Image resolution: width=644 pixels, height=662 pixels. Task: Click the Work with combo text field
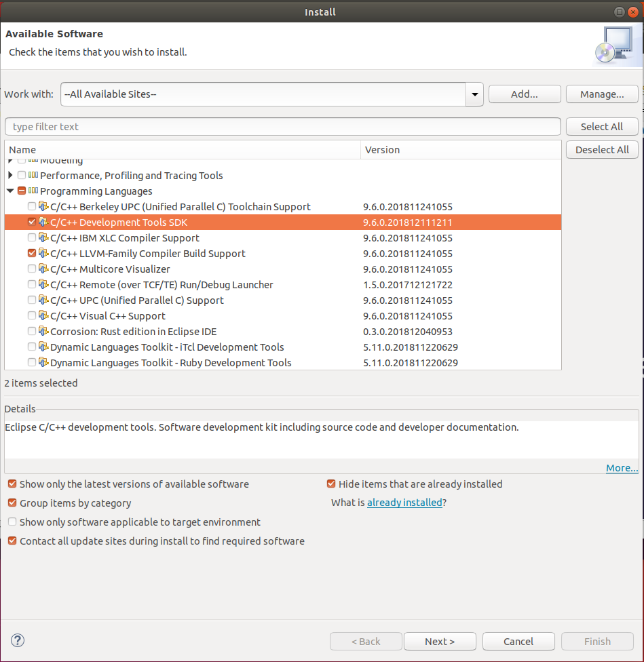(x=263, y=94)
